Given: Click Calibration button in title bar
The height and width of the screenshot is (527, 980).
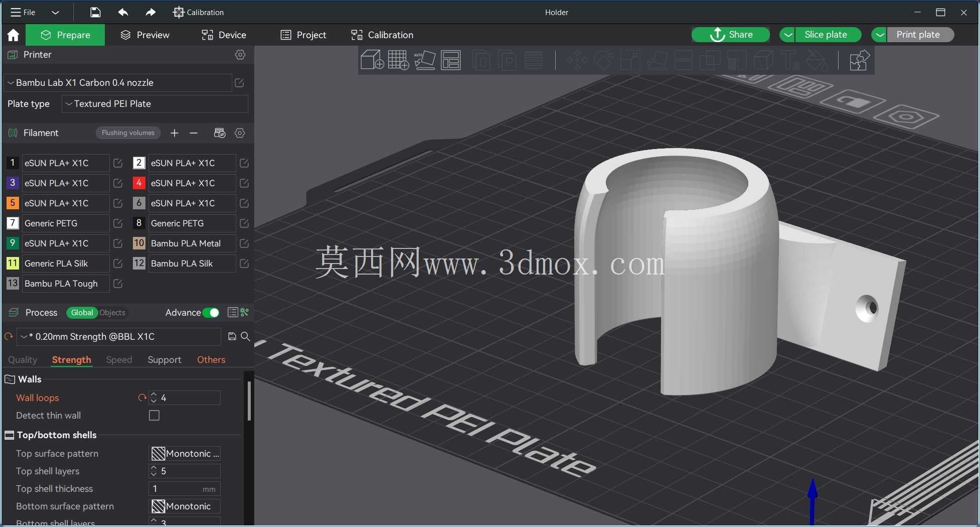Looking at the screenshot, I should [199, 12].
